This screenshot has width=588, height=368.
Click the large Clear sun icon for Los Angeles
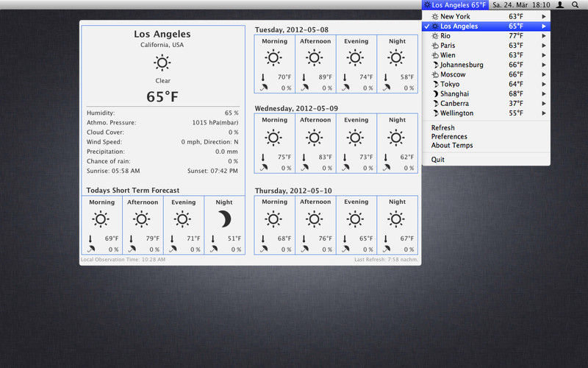click(x=162, y=63)
